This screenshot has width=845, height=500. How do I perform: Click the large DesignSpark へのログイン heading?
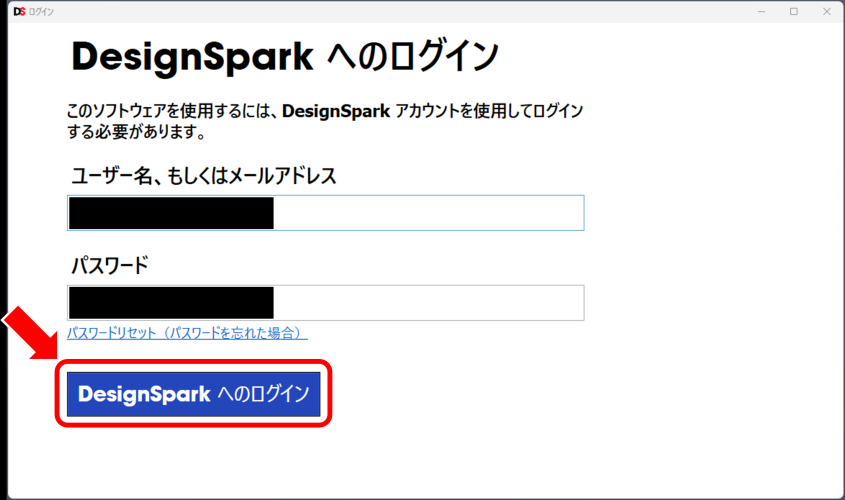(284, 57)
